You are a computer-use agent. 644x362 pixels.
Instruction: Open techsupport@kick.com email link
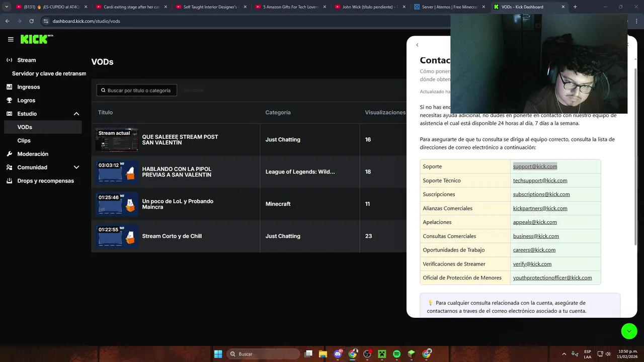point(540,180)
